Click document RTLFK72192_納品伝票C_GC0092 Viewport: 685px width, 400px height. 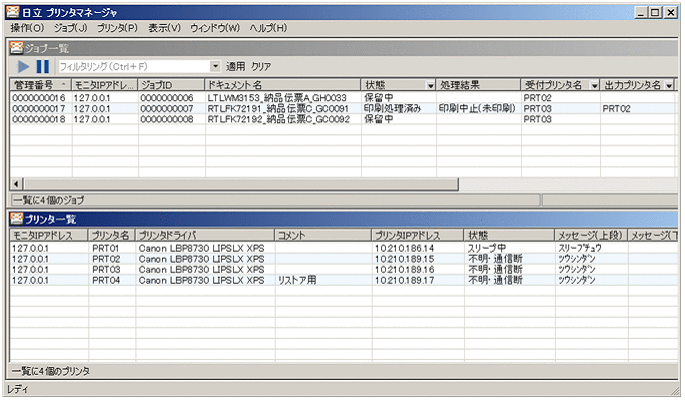point(278,119)
